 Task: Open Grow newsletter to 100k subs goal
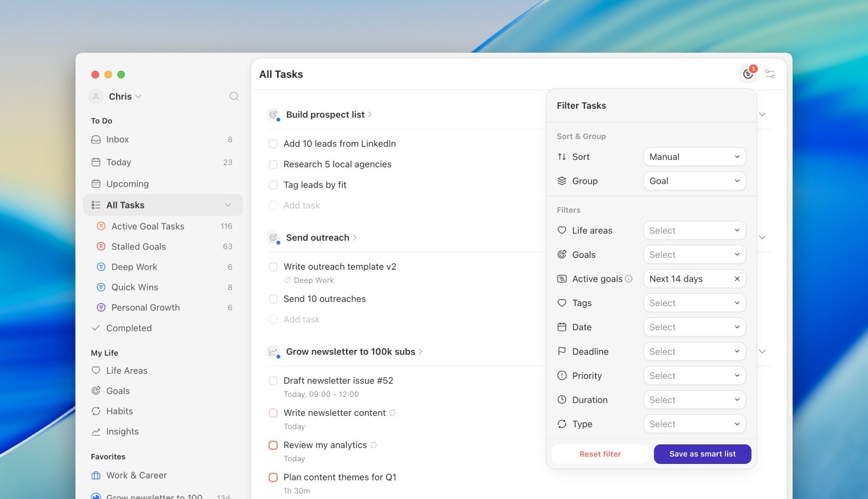point(351,352)
